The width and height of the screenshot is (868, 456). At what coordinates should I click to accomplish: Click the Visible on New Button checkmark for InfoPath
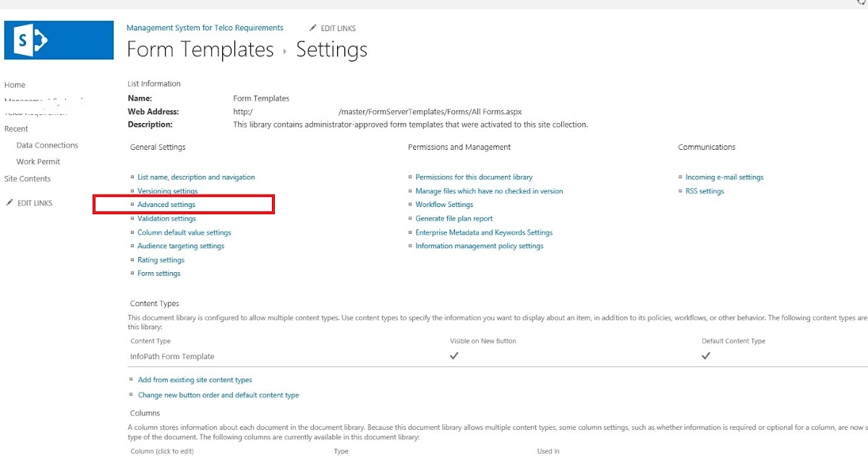click(x=454, y=355)
